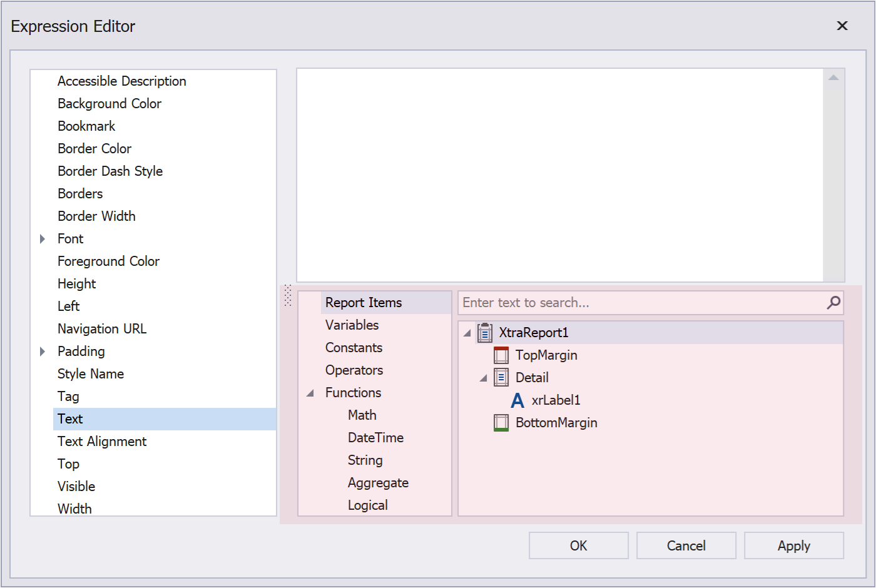
Task: Click the search magnifier icon
Action: point(833,303)
